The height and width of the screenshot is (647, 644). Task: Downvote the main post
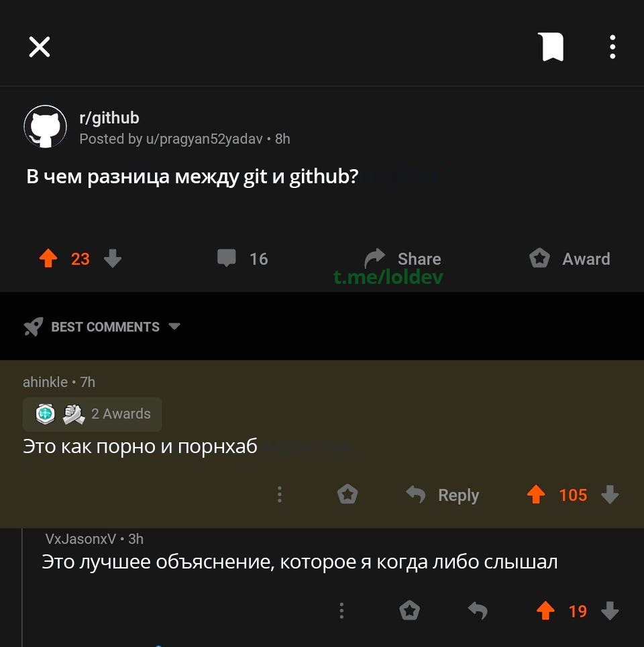pos(112,258)
